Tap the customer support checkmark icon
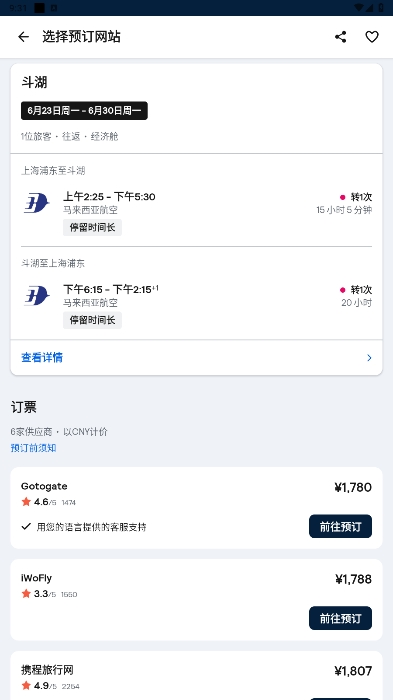This screenshot has height=700, width=393. (26, 527)
